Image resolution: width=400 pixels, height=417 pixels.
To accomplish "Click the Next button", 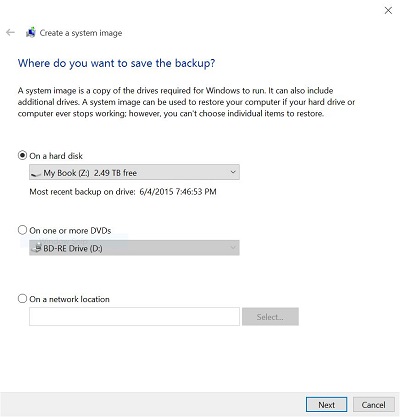I will (x=326, y=405).
